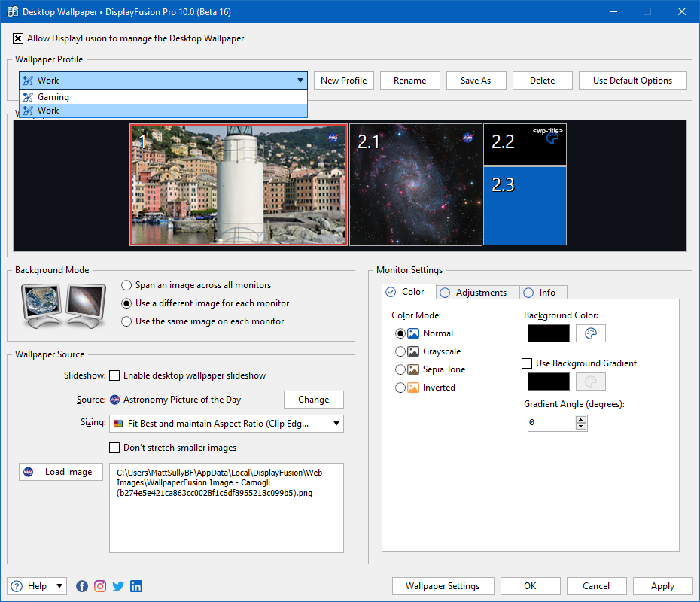The width and height of the screenshot is (700, 602).
Task: Select Use the same image on each monitor
Action: click(x=126, y=321)
